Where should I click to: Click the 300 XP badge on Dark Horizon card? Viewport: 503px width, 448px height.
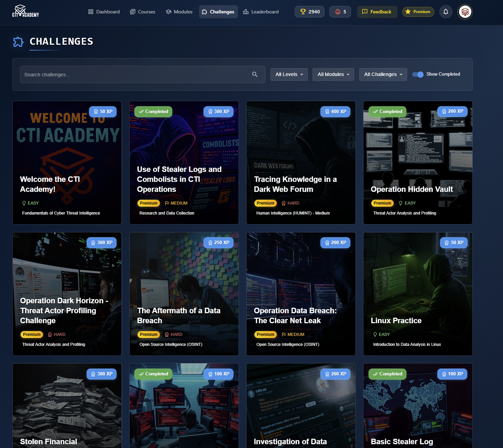pos(102,242)
